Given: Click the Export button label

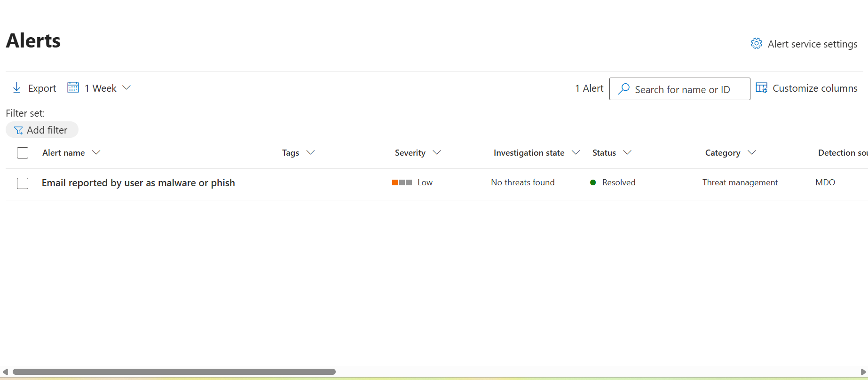Looking at the screenshot, I should click(x=42, y=88).
